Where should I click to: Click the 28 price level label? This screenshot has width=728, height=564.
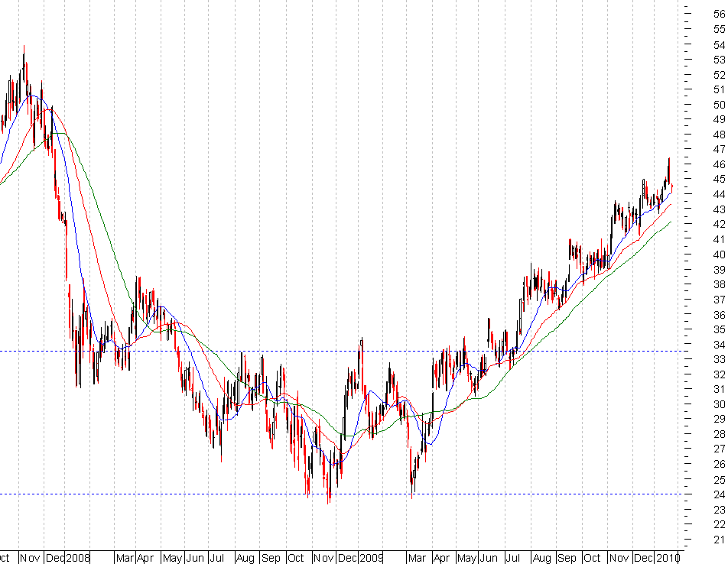pyautogui.click(x=719, y=434)
